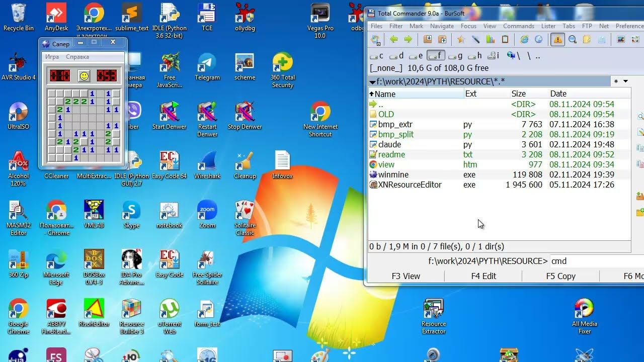Go forward using the green right arrow
The width and height of the screenshot is (644, 362).
tap(408, 40)
